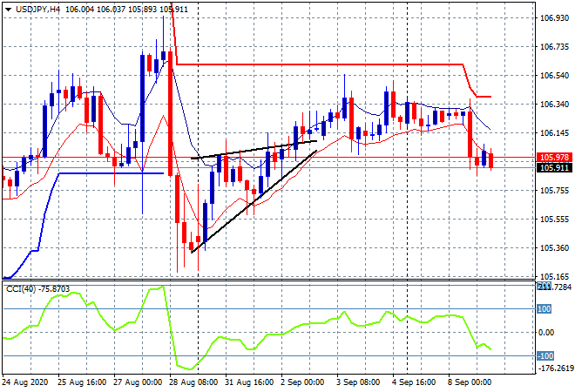The image size is (575, 392).
Task: Click the 105.360 price axis label
Action: (x=554, y=248)
